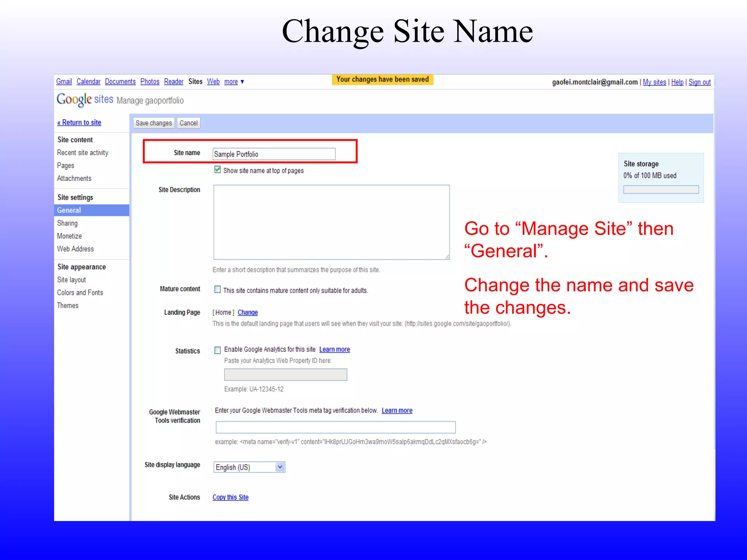747x560 pixels.
Task: Focus the Webmaster Tools meta tag field
Action: point(336,427)
